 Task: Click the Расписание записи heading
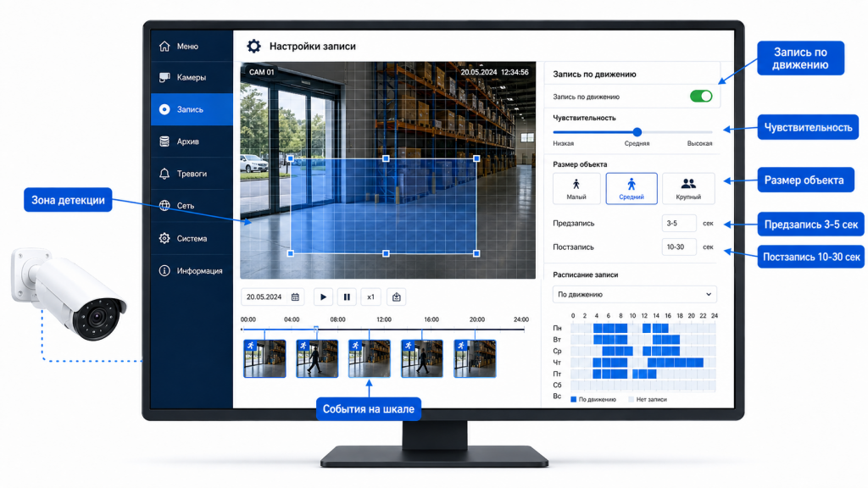coord(585,274)
